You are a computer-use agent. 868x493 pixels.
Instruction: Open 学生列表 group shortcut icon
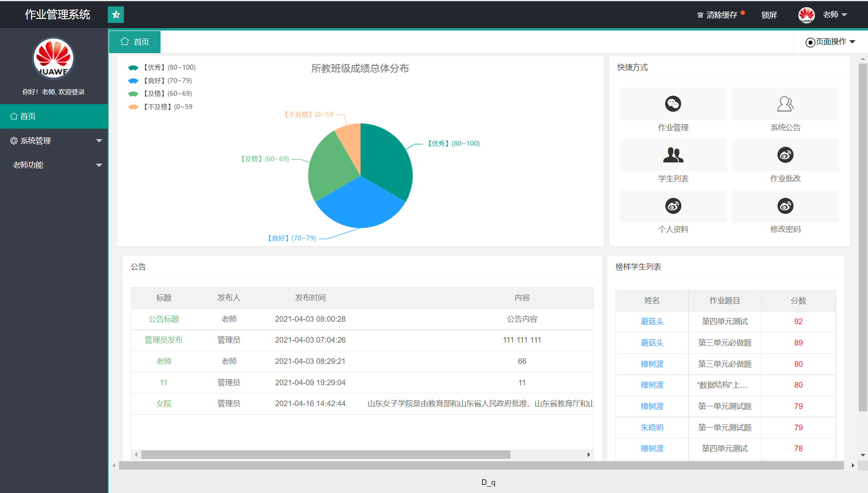[673, 155]
